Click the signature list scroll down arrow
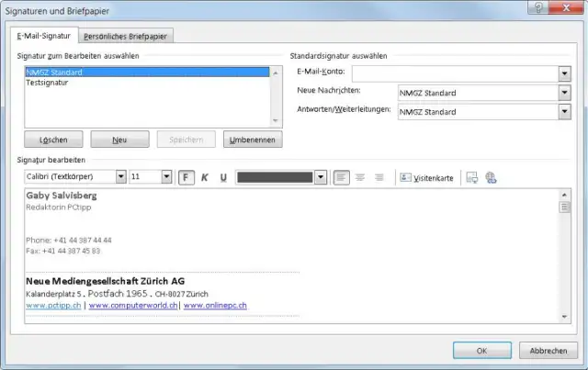Screen dimensions: 588x370 coord(276,120)
